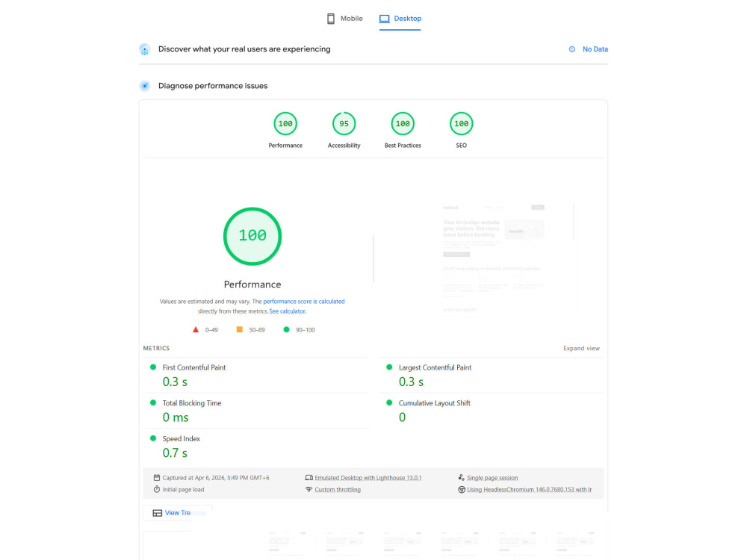747x560 pixels.
Task: Select the Desktop tab
Action: coord(400,19)
